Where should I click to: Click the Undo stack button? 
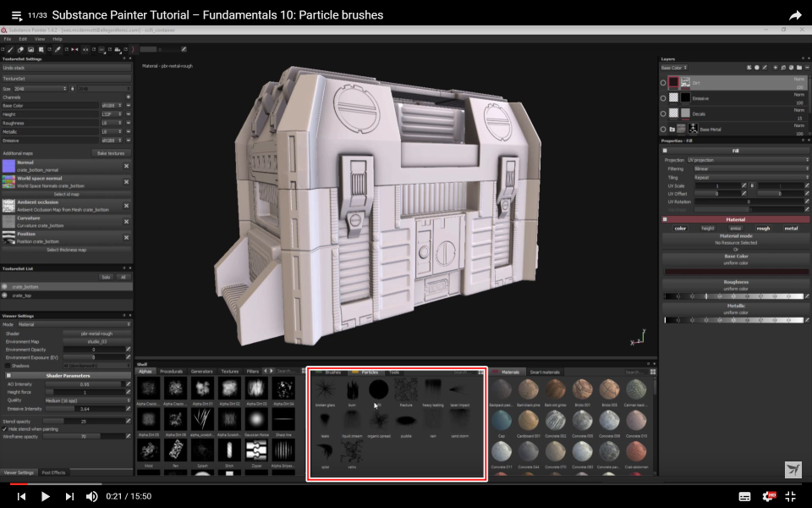(x=66, y=68)
